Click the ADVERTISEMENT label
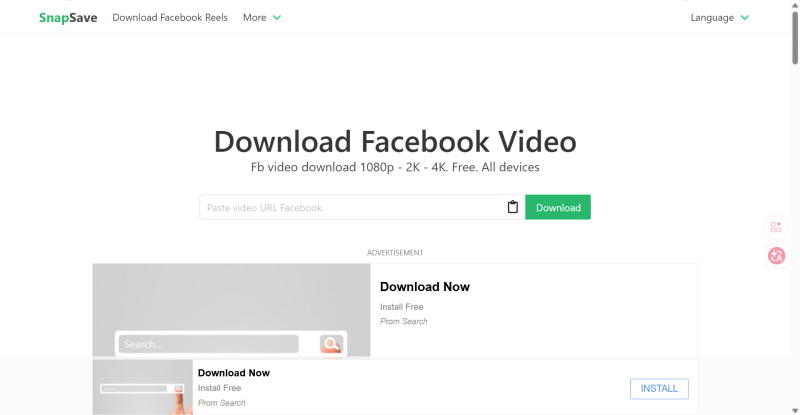800x415 pixels. (395, 253)
